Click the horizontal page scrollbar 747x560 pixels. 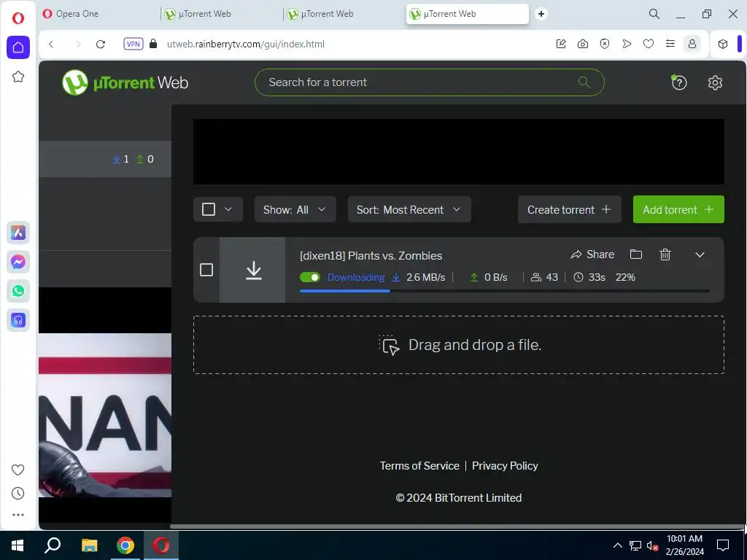457,526
